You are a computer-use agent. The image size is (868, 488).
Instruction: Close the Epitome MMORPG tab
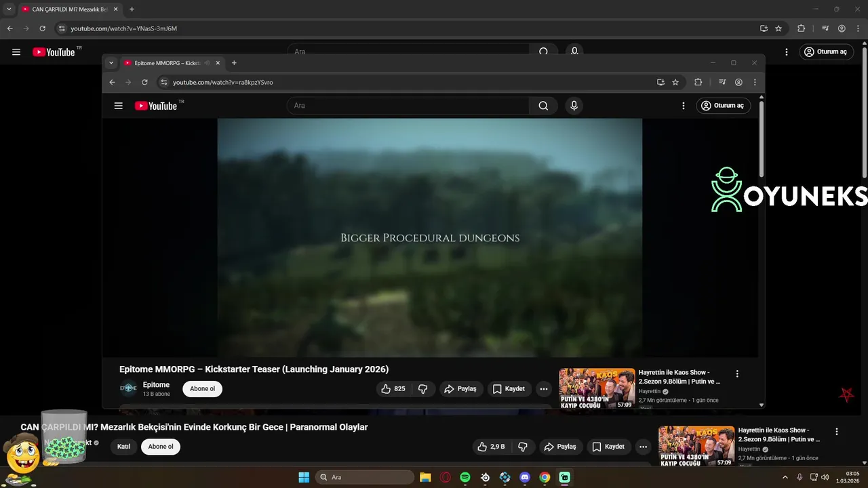coord(218,63)
